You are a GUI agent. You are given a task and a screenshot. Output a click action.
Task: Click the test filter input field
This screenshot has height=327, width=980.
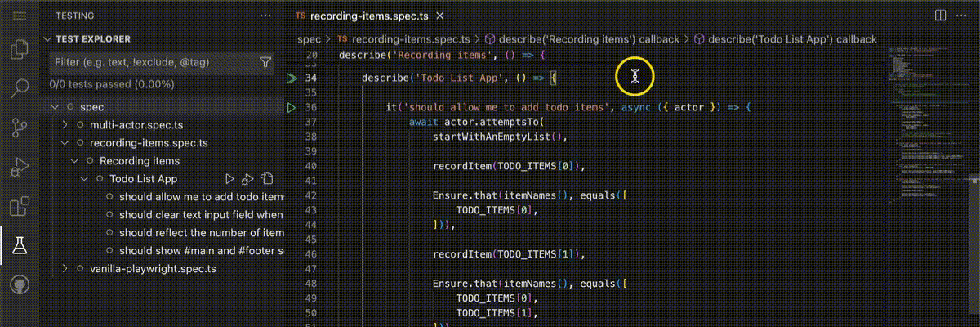click(151, 62)
